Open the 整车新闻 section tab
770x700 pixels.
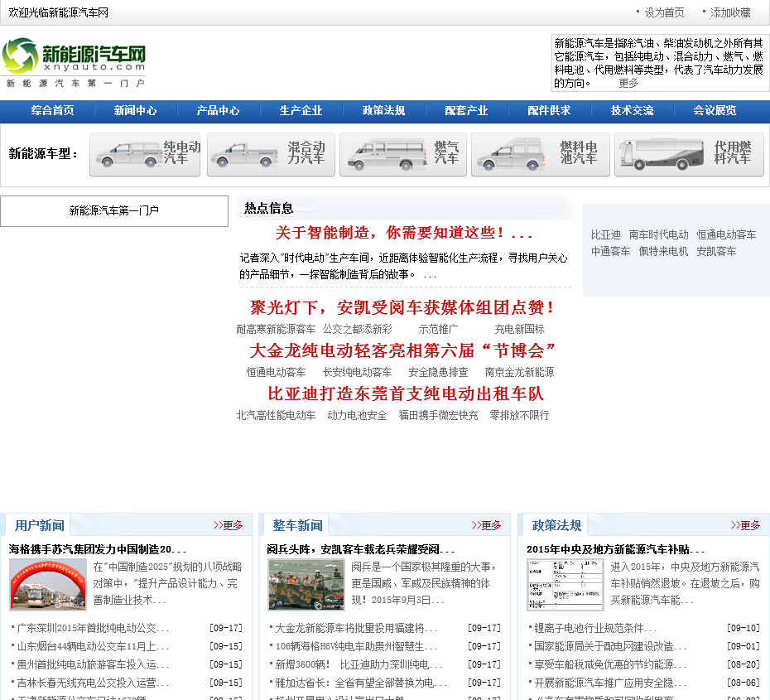click(x=297, y=525)
